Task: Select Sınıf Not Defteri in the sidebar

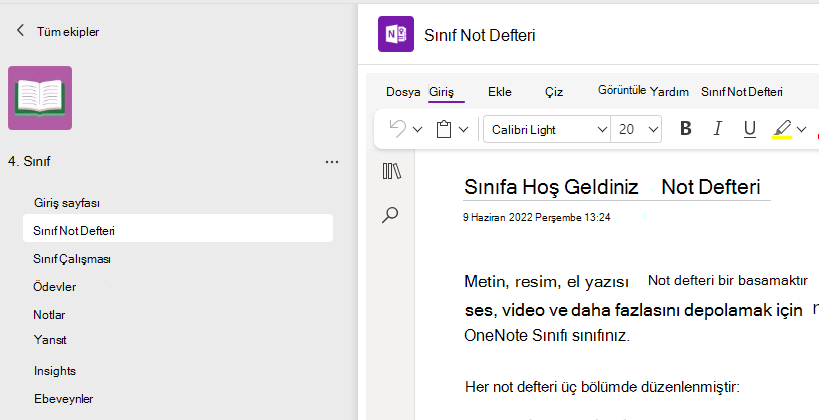Action: click(178, 230)
